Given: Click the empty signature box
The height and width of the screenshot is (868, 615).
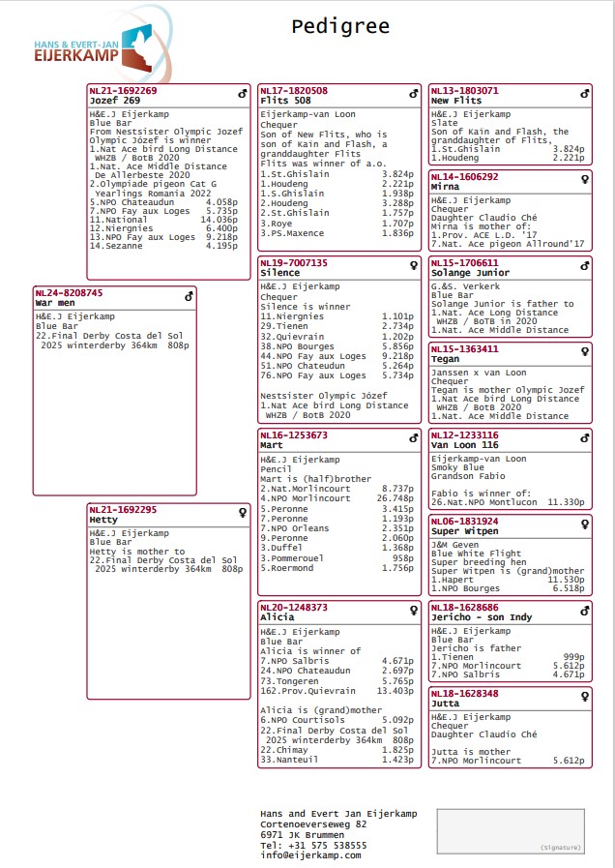Looking at the screenshot, I should pyautogui.click(x=511, y=831).
